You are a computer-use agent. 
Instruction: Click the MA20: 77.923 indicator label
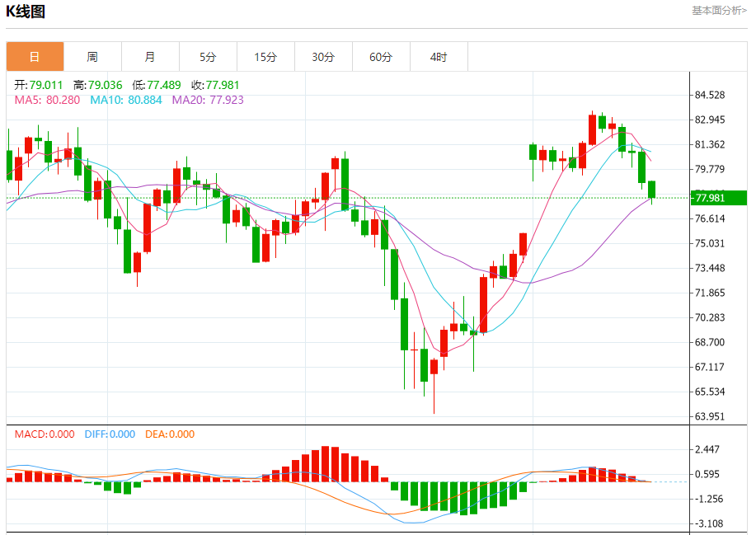pos(208,100)
